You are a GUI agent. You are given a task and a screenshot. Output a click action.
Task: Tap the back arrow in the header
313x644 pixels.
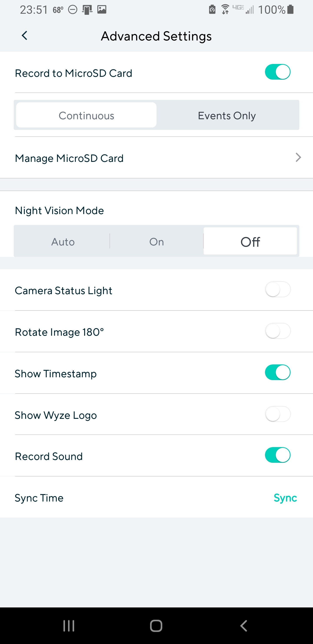24,36
